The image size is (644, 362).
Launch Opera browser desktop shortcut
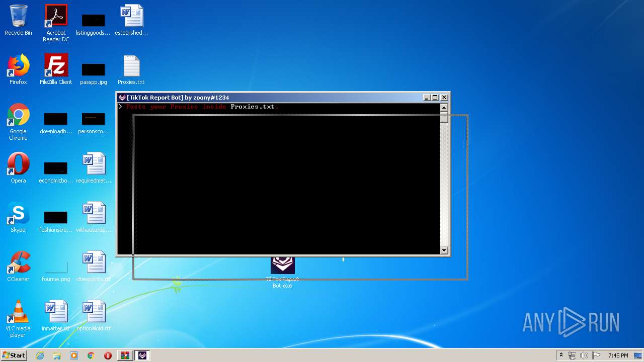click(18, 168)
